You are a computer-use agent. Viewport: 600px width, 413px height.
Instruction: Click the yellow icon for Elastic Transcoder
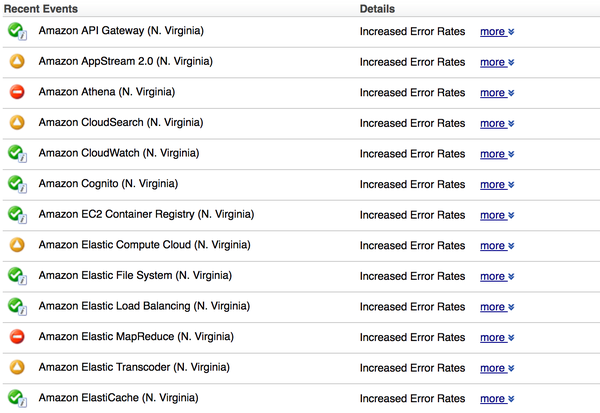pyautogui.click(x=17, y=367)
